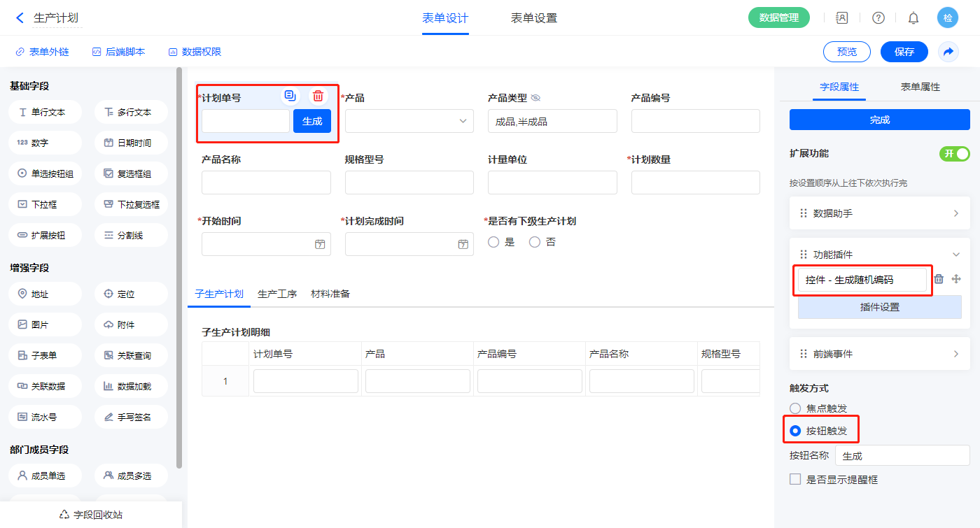
Task: Switch to the 生产工序 tab
Action: point(277,294)
